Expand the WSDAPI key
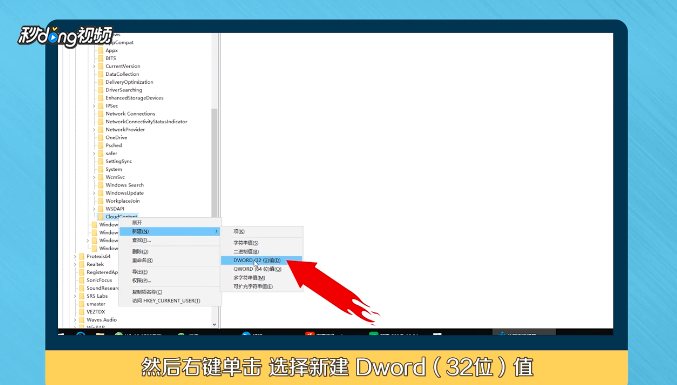Image resolution: width=677 pixels, height=385 pixels. pos(94,209)
